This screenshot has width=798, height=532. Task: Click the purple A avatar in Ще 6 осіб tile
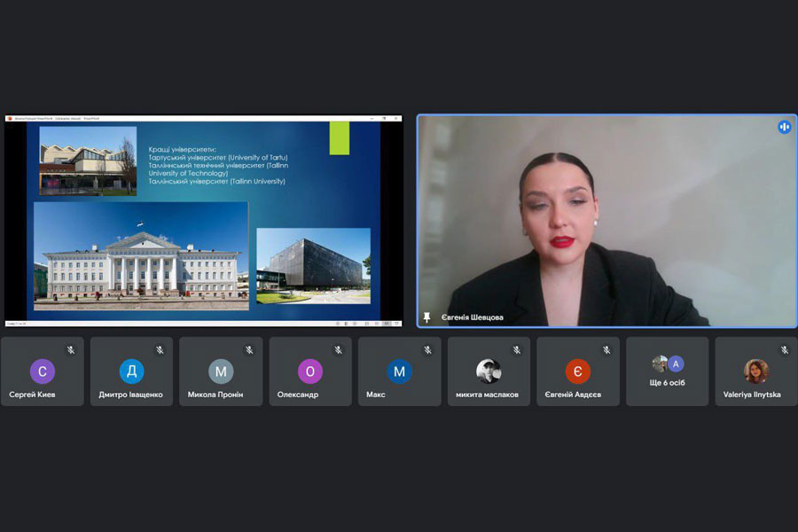tap(676, 364)
